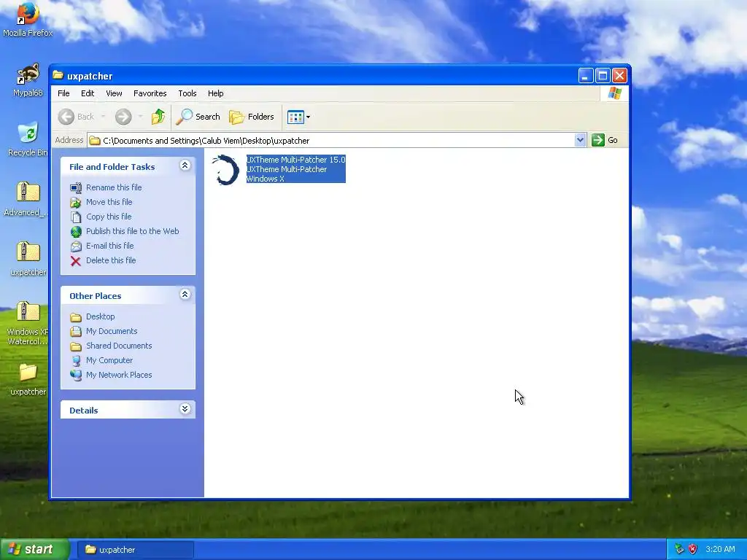Image resolution: width=747 pixels, height=560 pixels.
Task: Open Back history dropdown arrow
Action: [103, 117]
